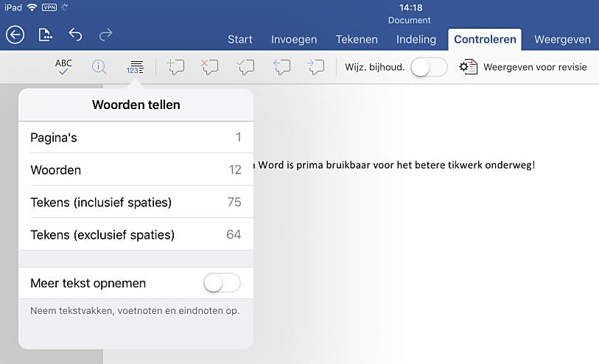The height and width of the screenshot is (364, 599).
Task: Select the Controleren tab
Action: (485, 39)
